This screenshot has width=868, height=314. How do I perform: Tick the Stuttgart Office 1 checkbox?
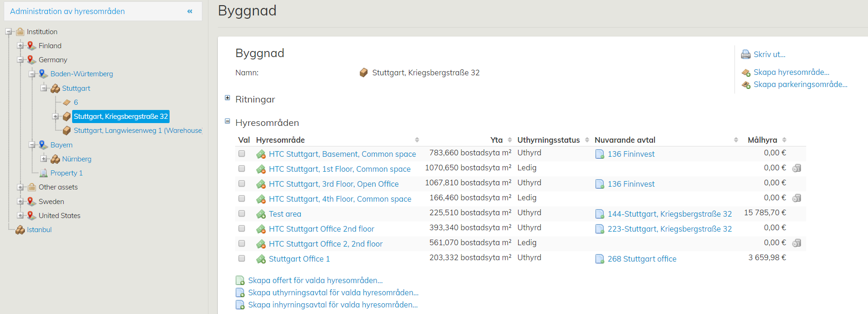pos(242,258)
